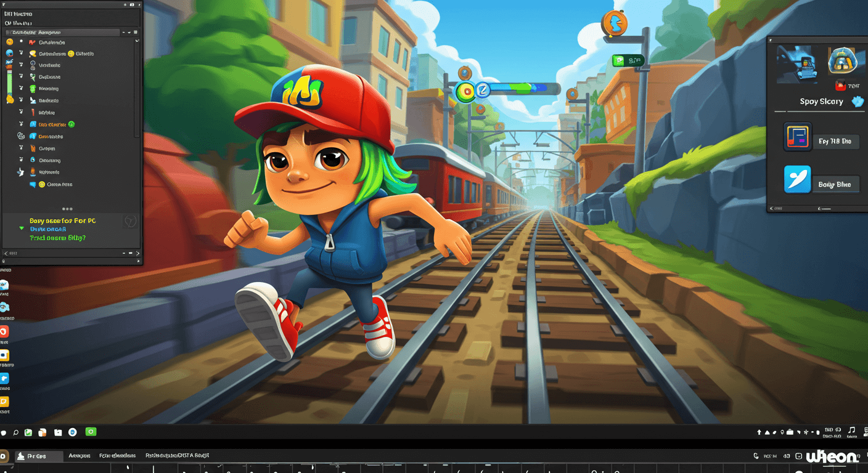The height and width of the screenshot is (473, 868).
Task: Click the green square icon in the taskbar
Action: pyautogui.click(x=91, y=432)
